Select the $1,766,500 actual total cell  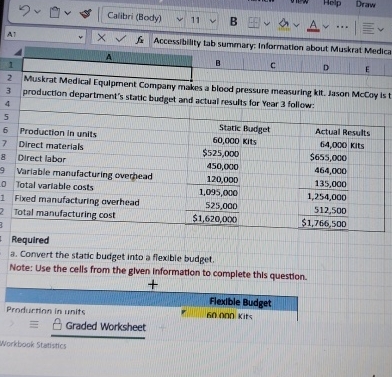[323, 223]
